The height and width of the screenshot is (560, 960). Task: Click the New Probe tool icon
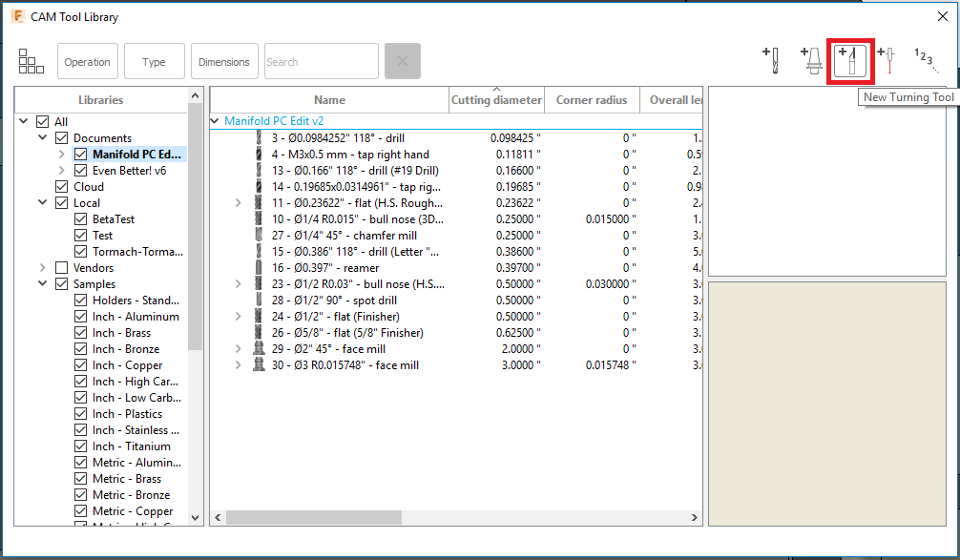point(887,61)
